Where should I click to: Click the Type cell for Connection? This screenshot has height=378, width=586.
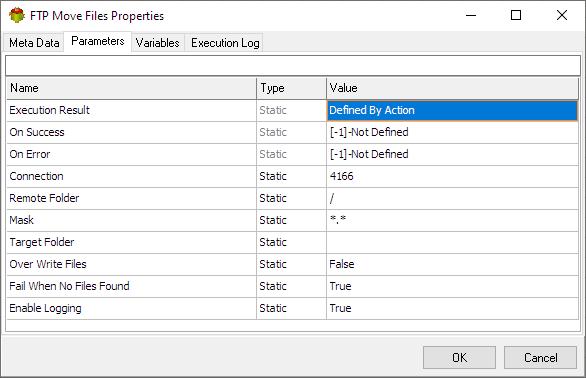(x=291, y=176)
